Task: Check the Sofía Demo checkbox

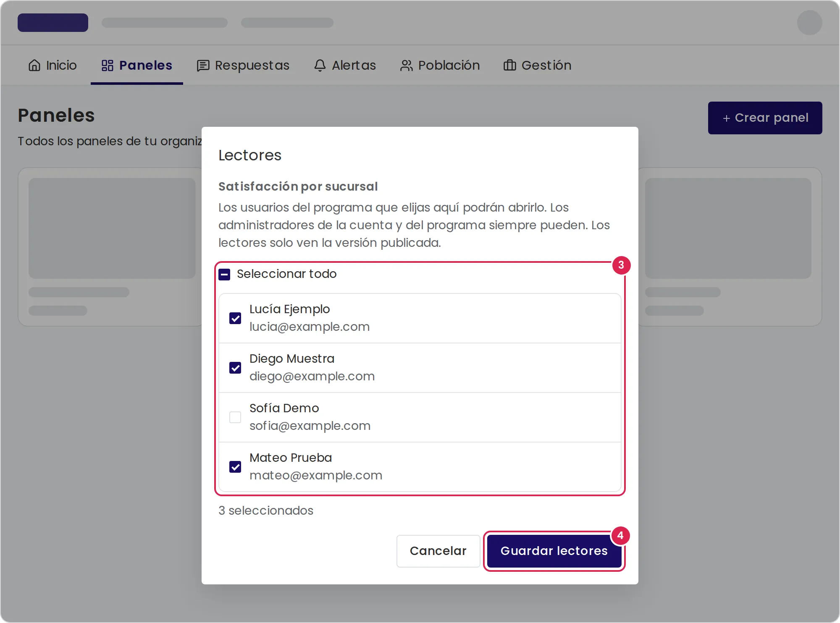Action: click(x=235, y=417)
